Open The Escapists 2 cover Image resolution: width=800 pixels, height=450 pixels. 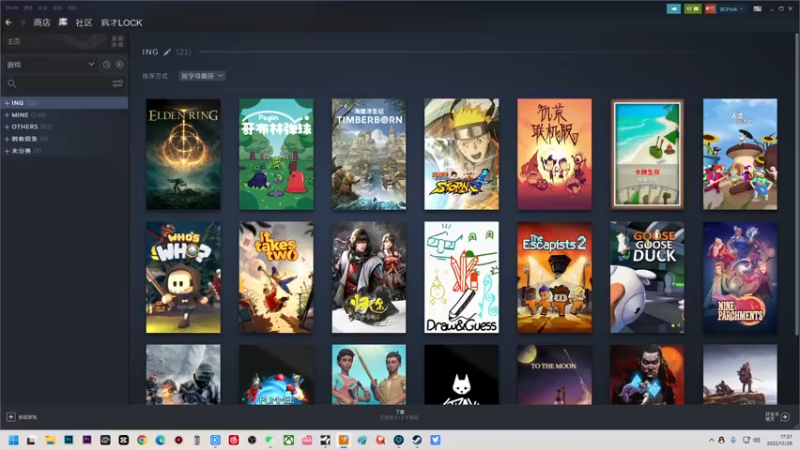click(x=555, y=277)
